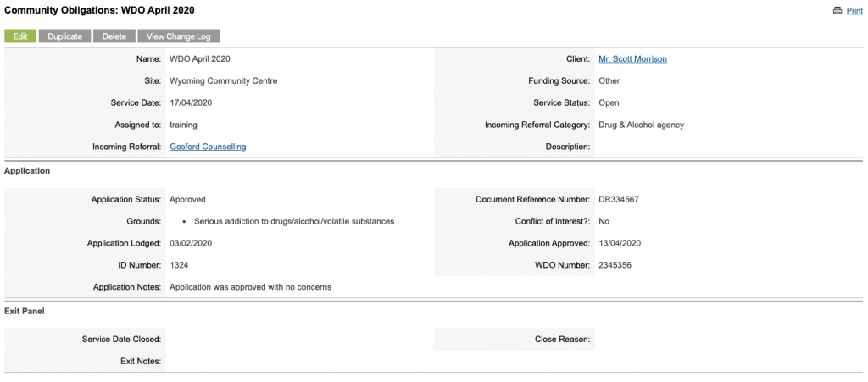Duplicate this WDO record
This screenshot has width=868, height=382.
pos(64,36)
